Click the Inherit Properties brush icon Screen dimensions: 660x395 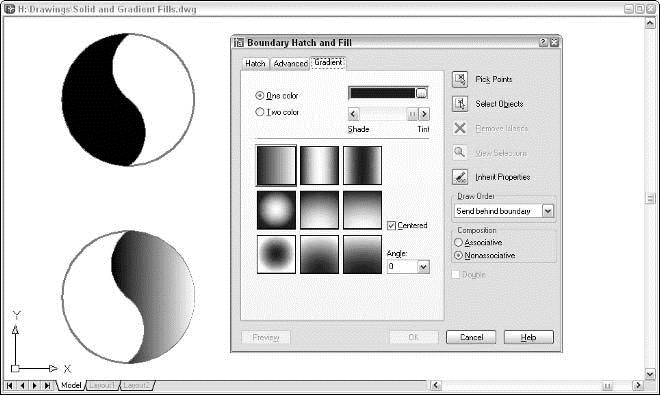click(x=460, y=177)
